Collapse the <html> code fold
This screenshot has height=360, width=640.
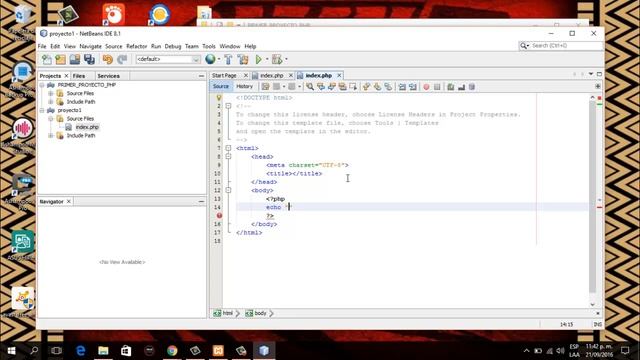click(228, 148)
